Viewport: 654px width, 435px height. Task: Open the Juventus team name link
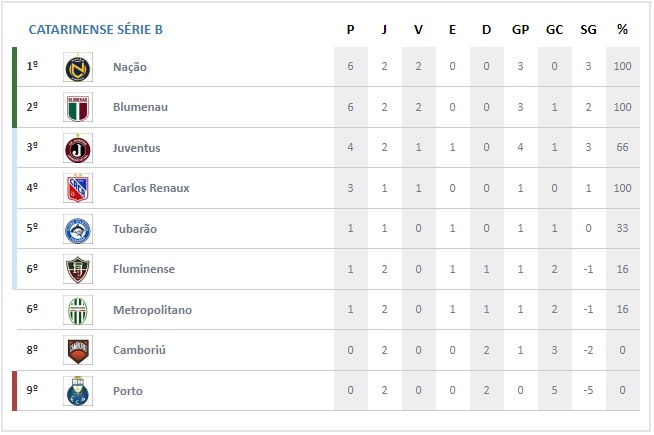click(136, 148)
